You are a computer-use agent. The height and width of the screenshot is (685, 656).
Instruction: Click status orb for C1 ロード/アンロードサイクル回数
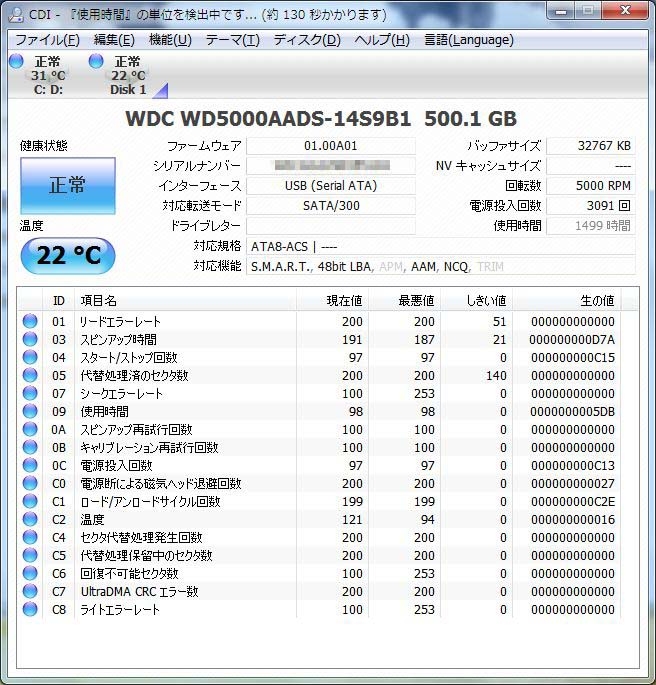point(30,501)
